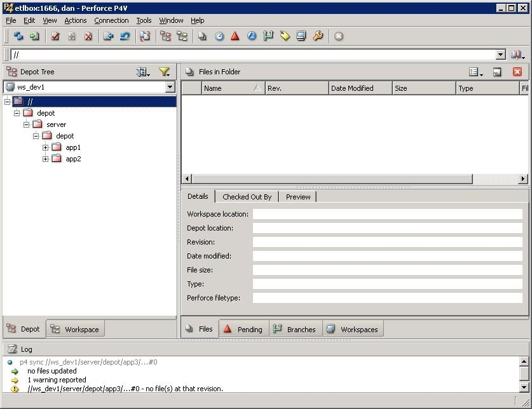
Task: Sort by the Type column header
Action: pyautogui.click(x=488, y=88)
